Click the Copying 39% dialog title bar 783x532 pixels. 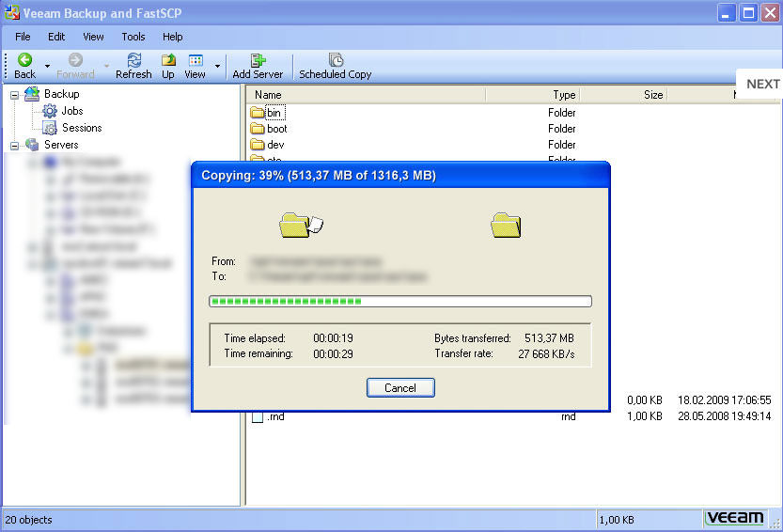coord(400,176)
